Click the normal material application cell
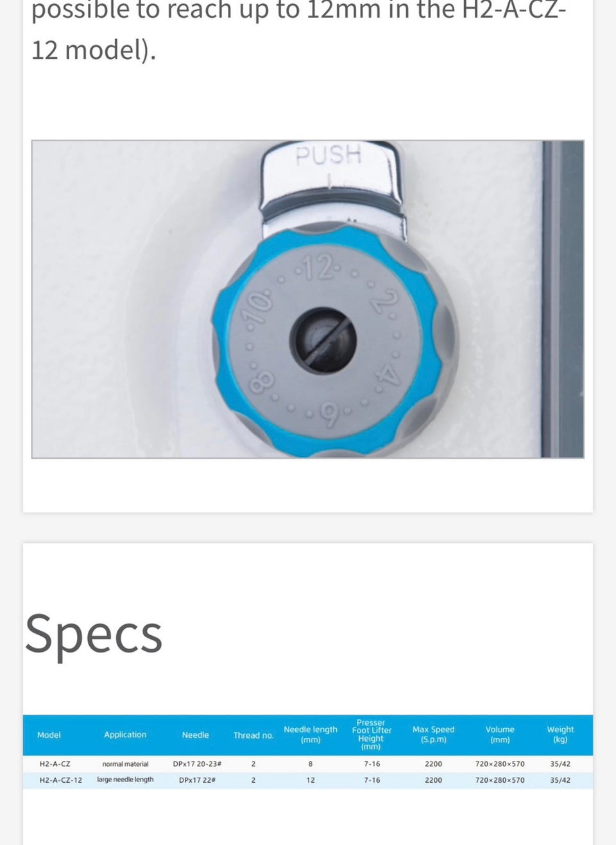616x845 pixels. 125,764
